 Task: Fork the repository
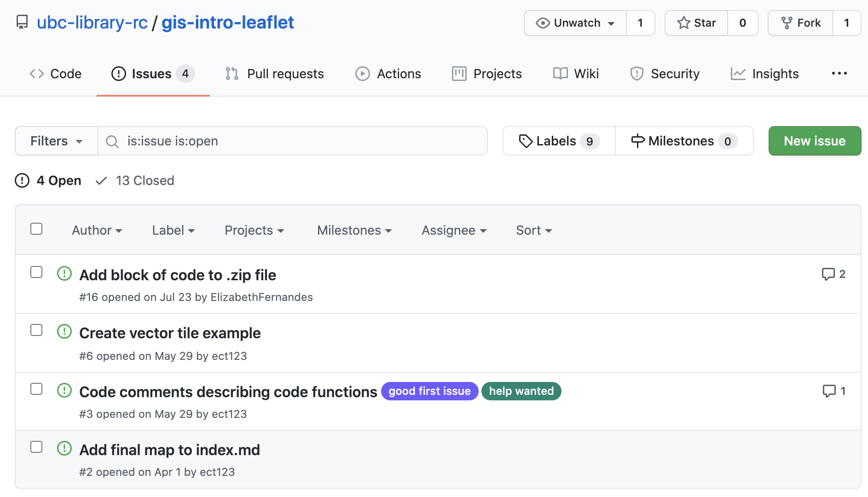point(800,23)
